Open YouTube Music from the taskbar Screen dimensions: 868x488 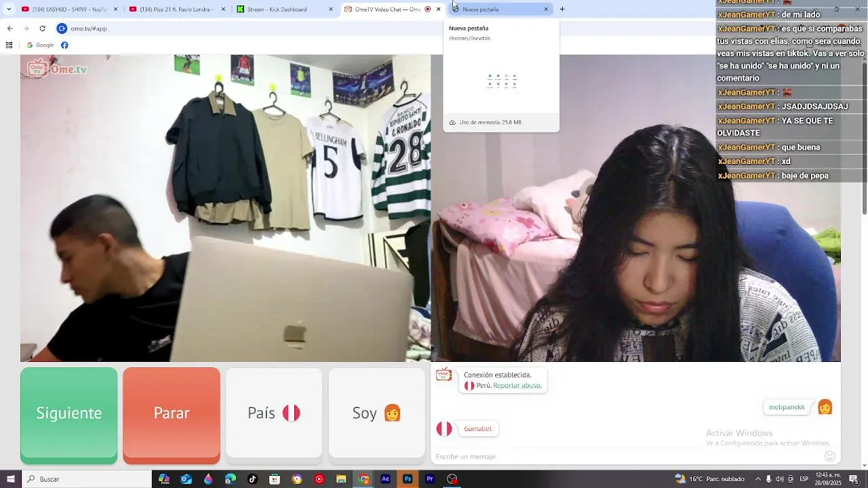click(x=319, y=479)
